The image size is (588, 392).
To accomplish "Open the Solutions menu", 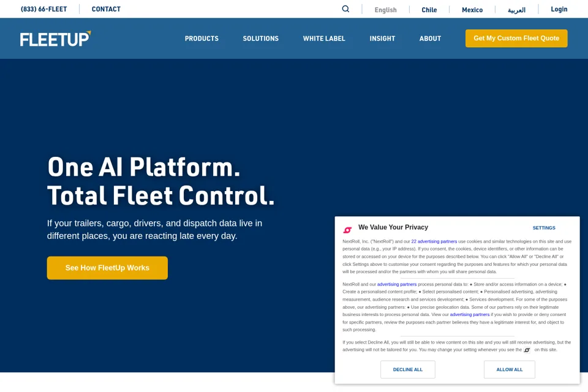I will point(261,38).
